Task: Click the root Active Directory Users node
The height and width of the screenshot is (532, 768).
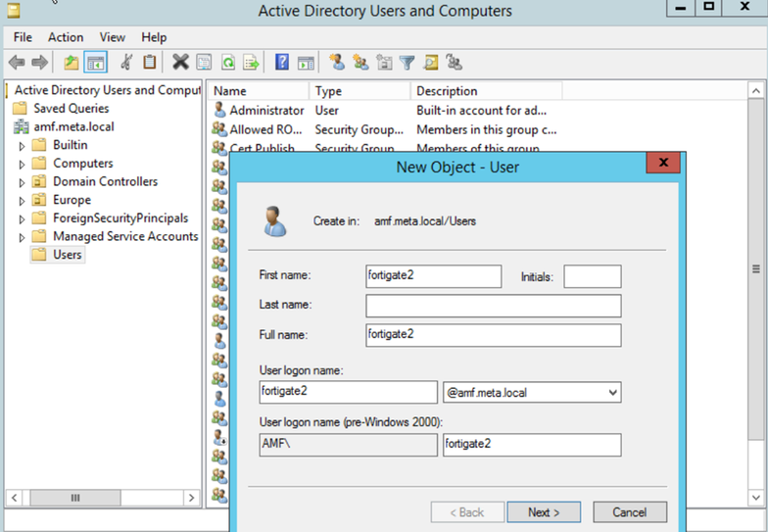Action: [108, 90]
